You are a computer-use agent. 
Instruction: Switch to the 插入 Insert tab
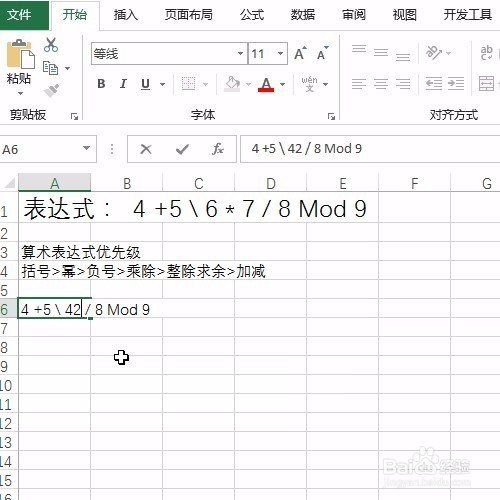(x=126, y=15)
